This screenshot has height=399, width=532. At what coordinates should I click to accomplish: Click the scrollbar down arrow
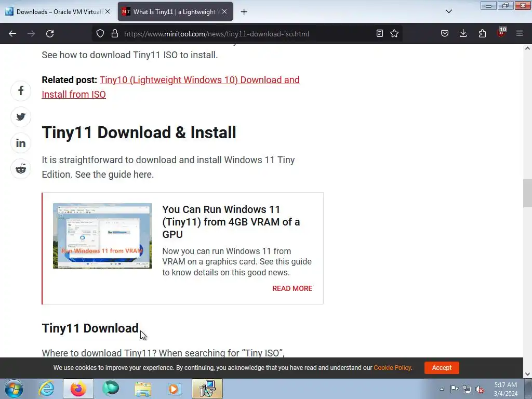pyautogui.click(x=527, y=374)
